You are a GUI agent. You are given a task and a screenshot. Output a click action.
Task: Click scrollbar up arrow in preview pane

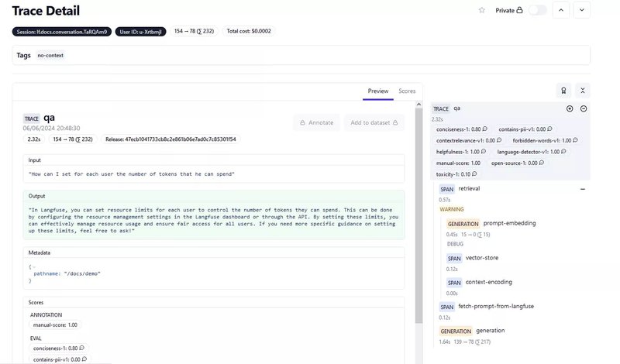[x=418, y=105]
